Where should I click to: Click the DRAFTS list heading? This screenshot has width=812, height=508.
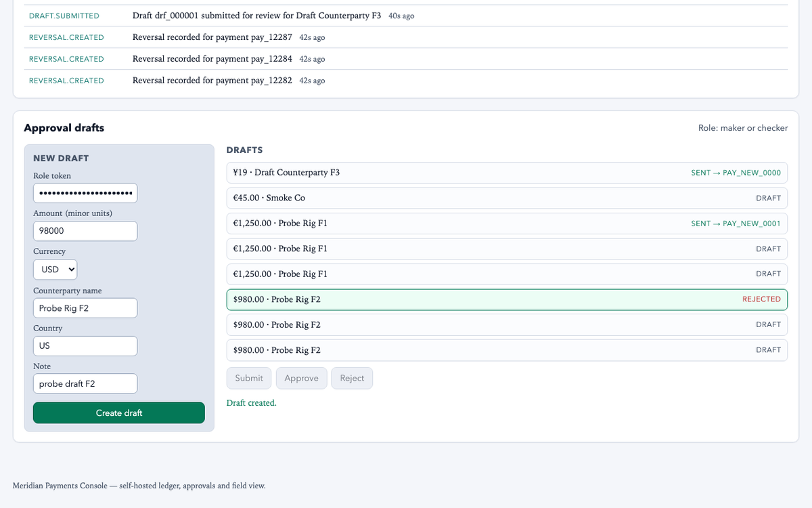[x=244, y=150]
